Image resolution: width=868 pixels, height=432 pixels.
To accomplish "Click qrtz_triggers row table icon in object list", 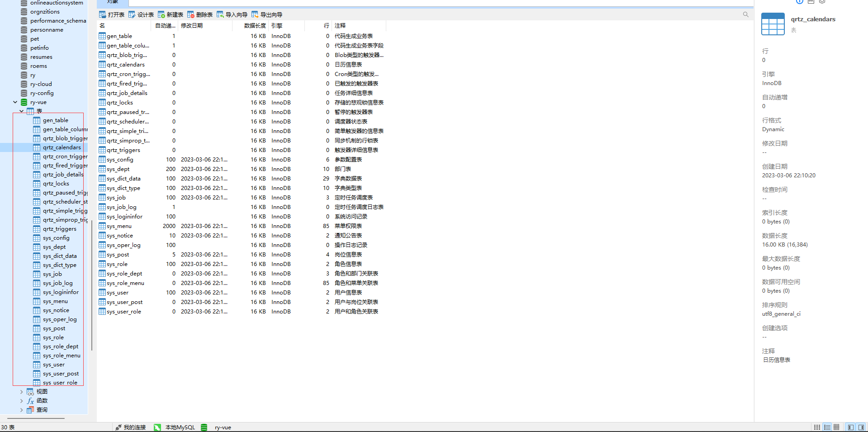I will [x=102, y=150].
